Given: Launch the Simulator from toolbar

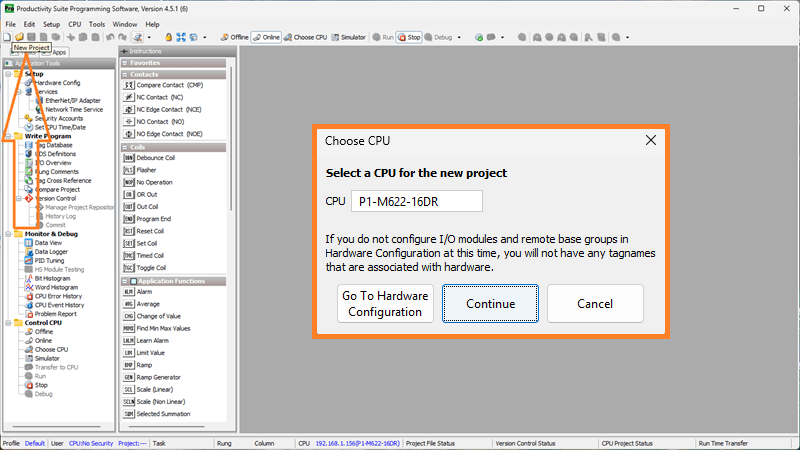Looking at the screenshot, I should pos(348,37).
